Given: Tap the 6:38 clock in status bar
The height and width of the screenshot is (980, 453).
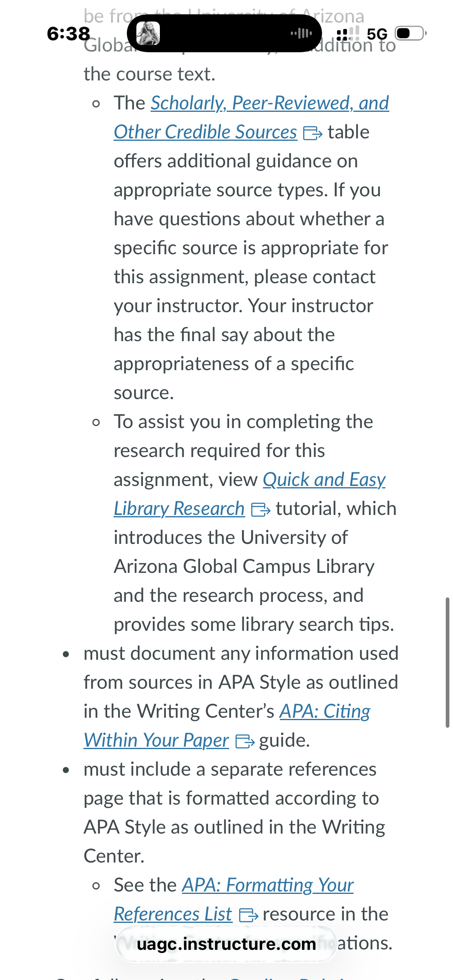Looking at the screenshot, I should (x=68, y=33).
